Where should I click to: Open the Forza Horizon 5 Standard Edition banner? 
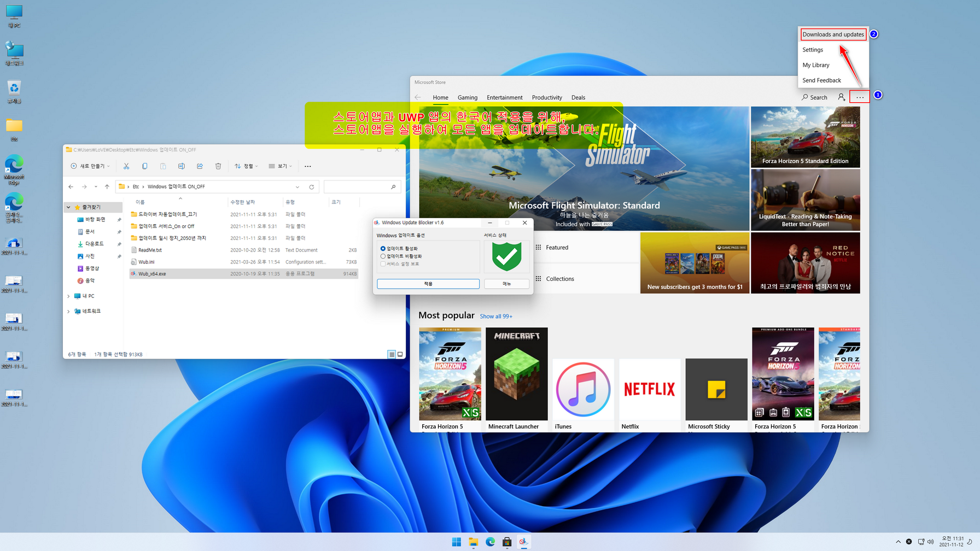805,137
